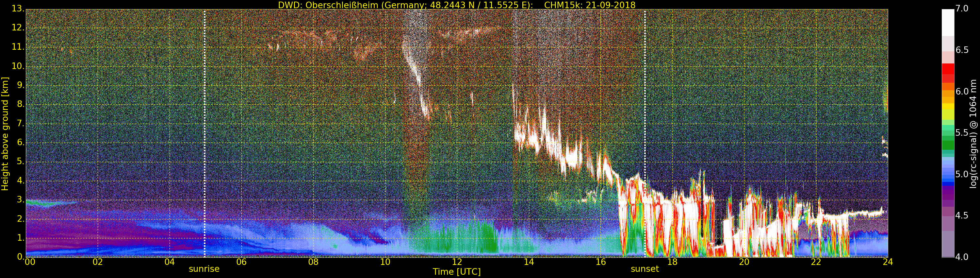Click the colorbar tick label '6.0'
Image resolution: width=980 pixels, height=278 pixels.
click(962, 91)
